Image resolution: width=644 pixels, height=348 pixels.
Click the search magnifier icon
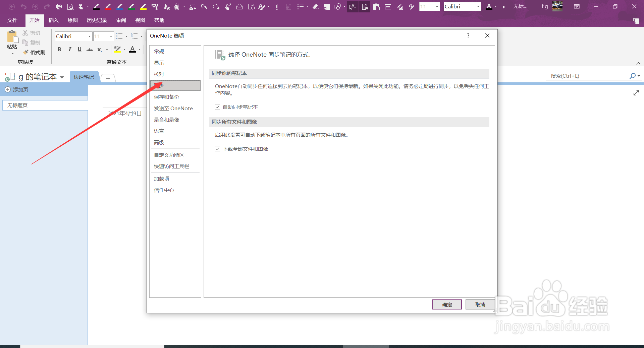pyautogui.click(x=632, y=76)
